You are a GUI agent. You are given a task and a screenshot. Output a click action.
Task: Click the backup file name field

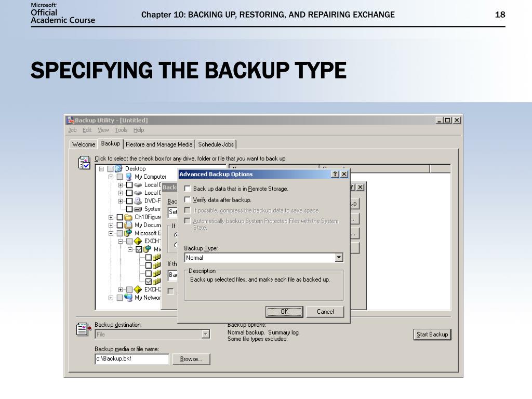pyautogui.click(x=131, y=359)
